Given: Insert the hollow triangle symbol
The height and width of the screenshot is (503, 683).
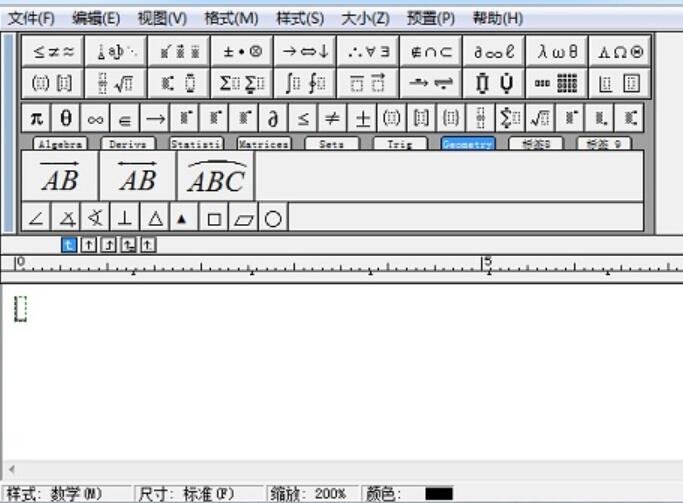Looking at the screenshot, I should 155,218.
